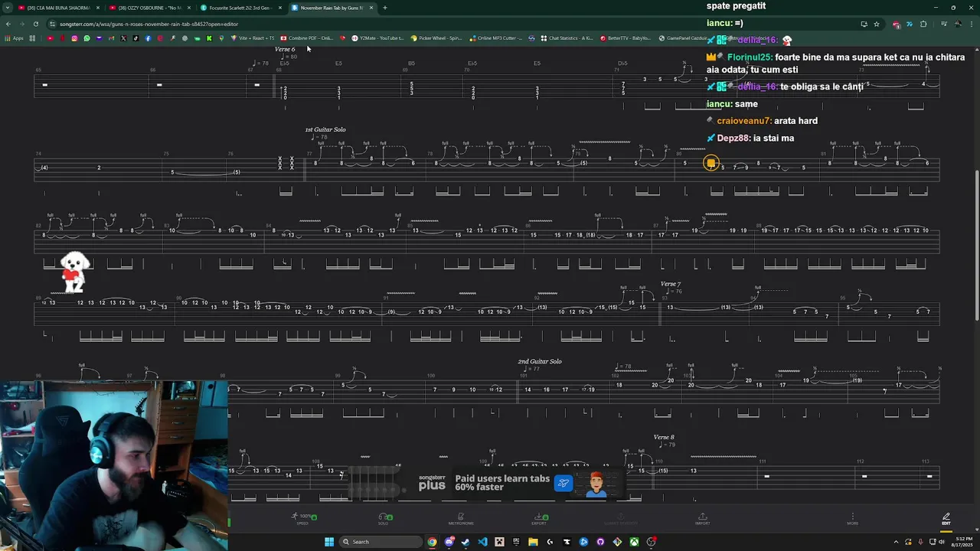This screenshot has height=551, width=980.
Task: Open the Apps bookmarks shortcut
Action: pyautogui.click(x=15, y=38)
